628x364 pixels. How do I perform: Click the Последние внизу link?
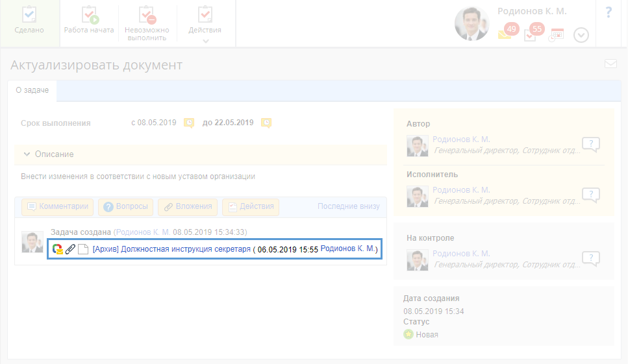(x=349, y=206)
